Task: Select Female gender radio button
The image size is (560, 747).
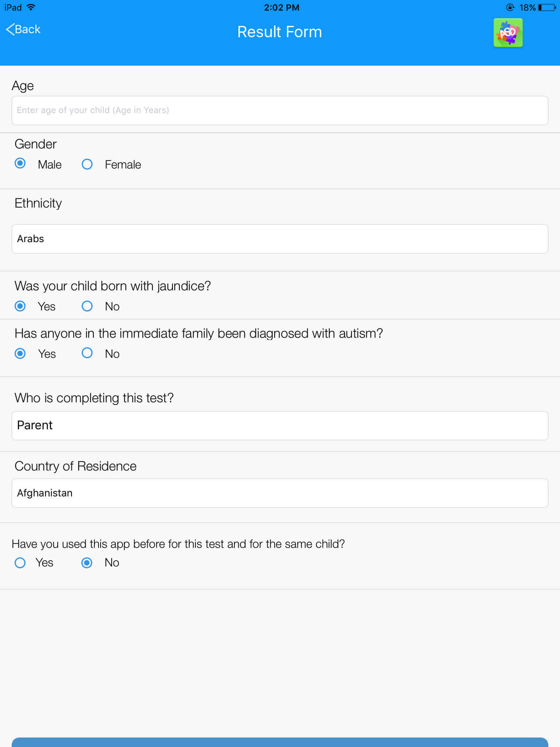Action: click(x=87, y=164)
